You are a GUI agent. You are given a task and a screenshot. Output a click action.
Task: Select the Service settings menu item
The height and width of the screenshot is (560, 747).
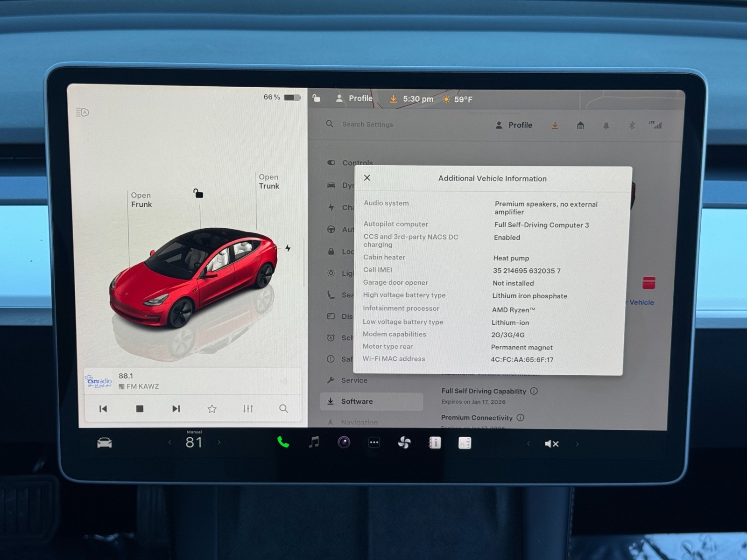coord(354,380)
